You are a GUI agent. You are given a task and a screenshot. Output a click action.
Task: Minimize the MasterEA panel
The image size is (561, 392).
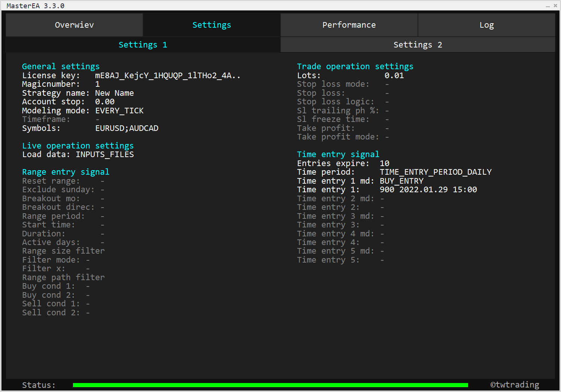pos(548,6)
